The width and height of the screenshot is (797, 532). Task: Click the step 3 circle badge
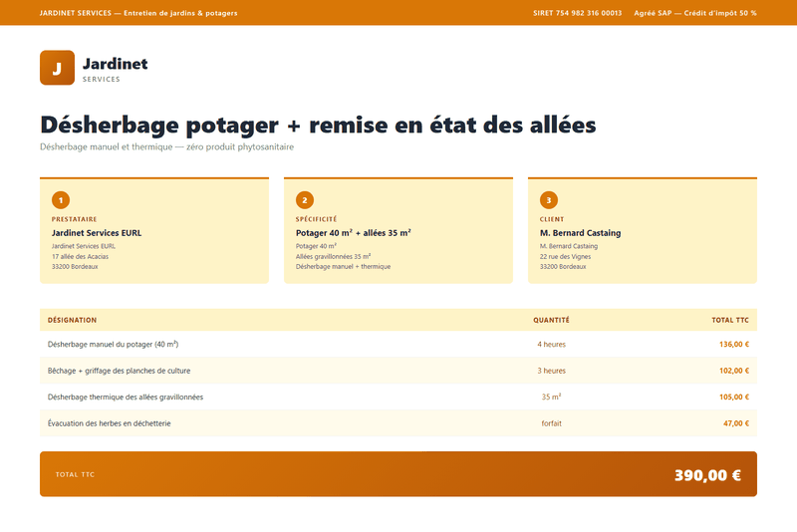pos(549,200)
